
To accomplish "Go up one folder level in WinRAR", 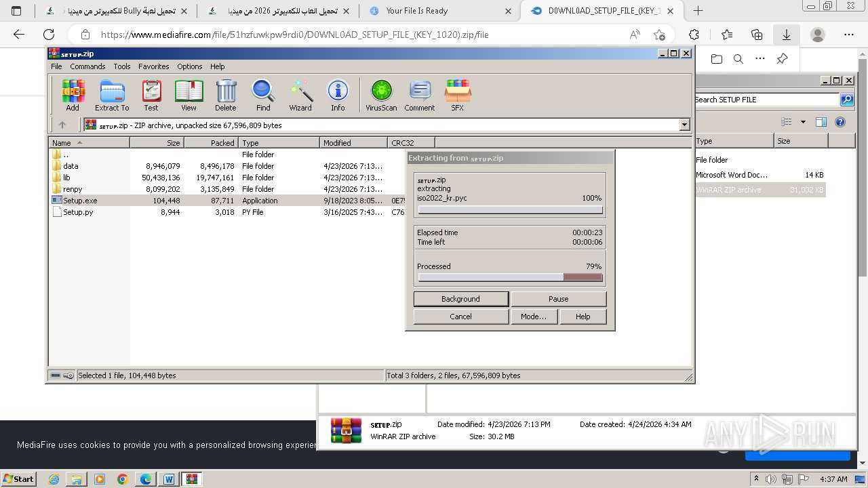I will (62, 125).
